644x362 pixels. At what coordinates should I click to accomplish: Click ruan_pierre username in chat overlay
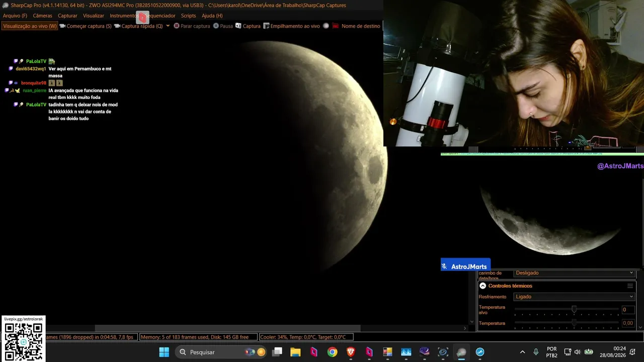(x=34, y=90)
